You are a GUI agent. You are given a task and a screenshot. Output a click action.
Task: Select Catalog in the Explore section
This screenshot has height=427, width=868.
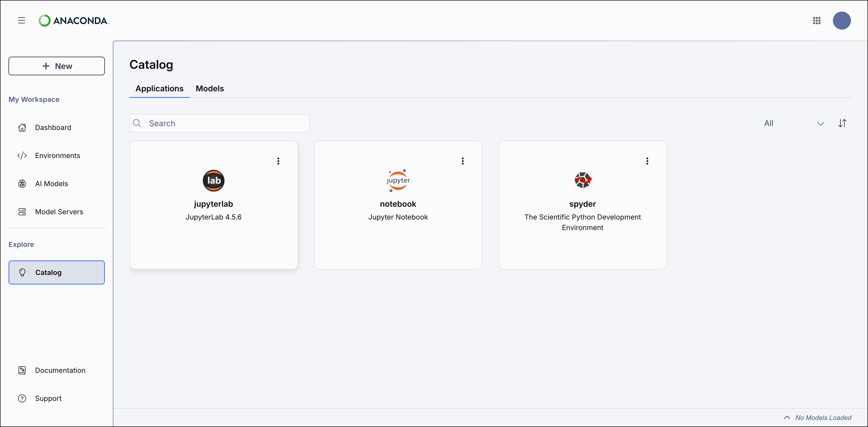(x=57, y=272)
